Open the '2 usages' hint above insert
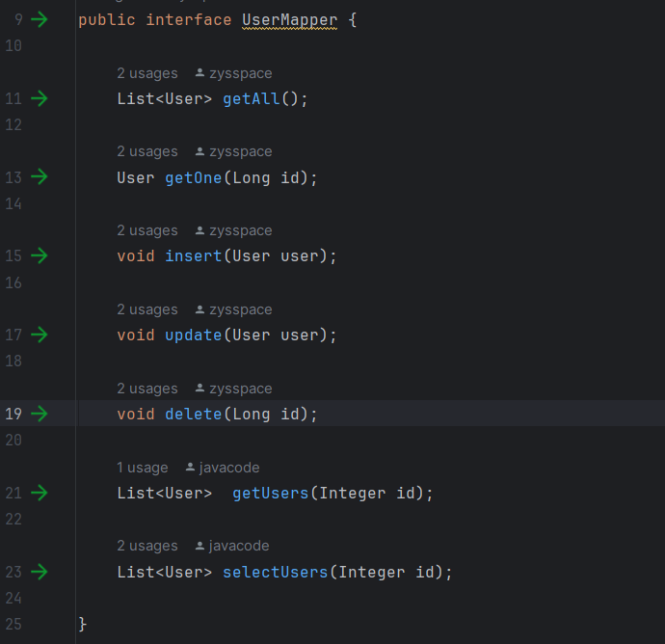The width and height of the screenshot is (665, 644). (147, 230)
